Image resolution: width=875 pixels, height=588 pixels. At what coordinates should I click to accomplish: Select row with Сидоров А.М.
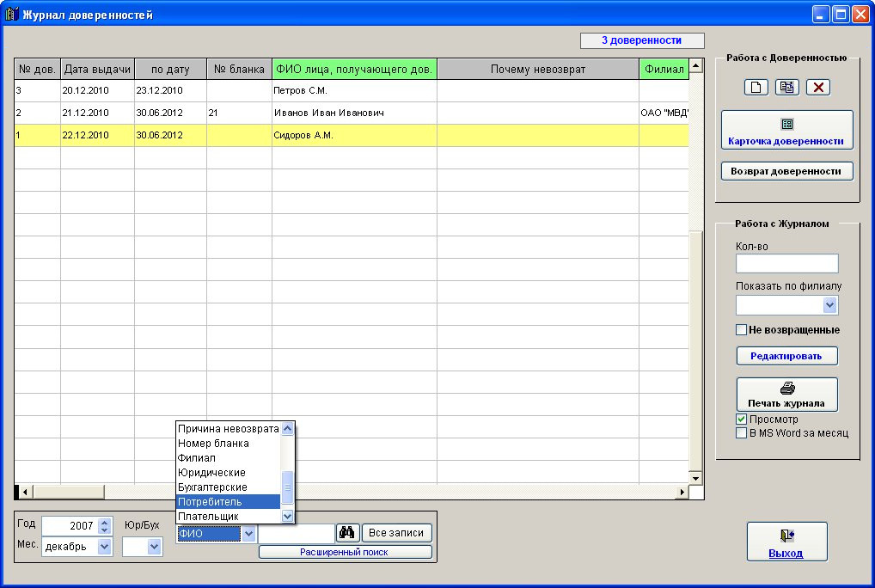[x=352, y=135]
